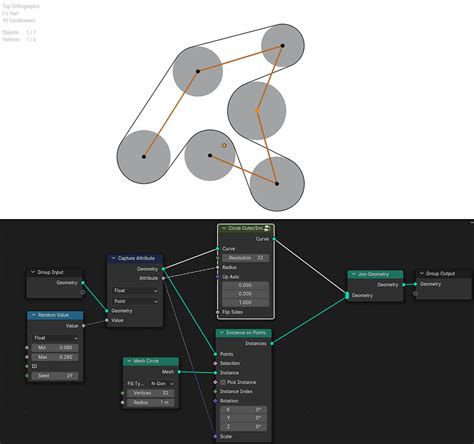Click the Rotation Z field

click(x=243, y=427)
